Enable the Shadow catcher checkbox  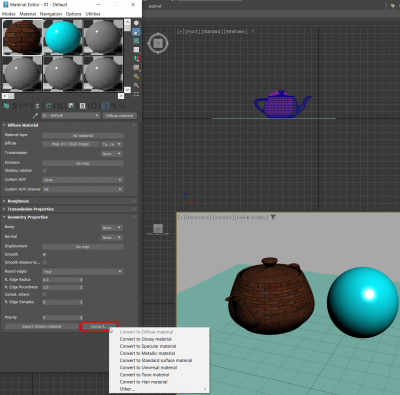coord(45,171)
